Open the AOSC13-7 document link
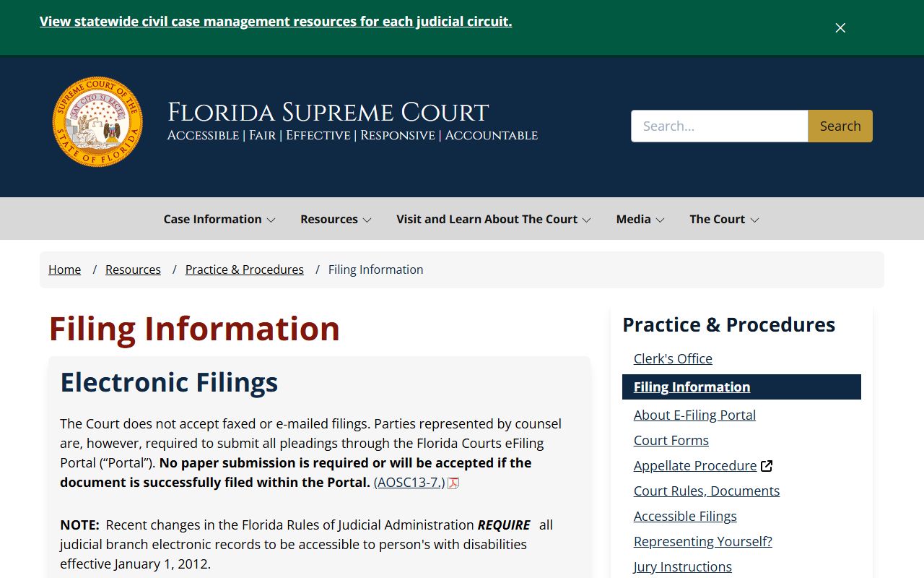Image resolution: width=924 pixels, height=578 pixels. coord(409,483)
